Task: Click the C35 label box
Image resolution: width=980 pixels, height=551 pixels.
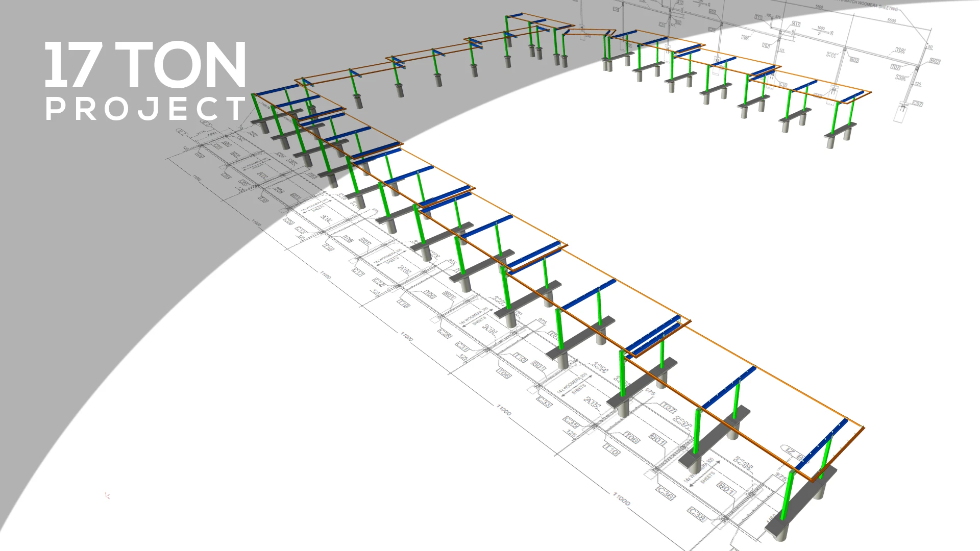Action: [571, 422]
